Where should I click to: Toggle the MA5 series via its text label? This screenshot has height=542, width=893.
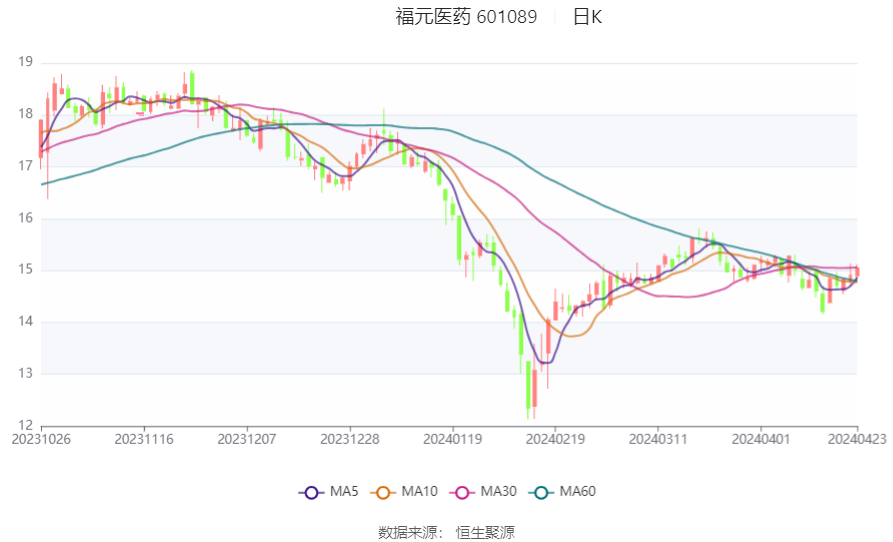[x=344, y=492]
